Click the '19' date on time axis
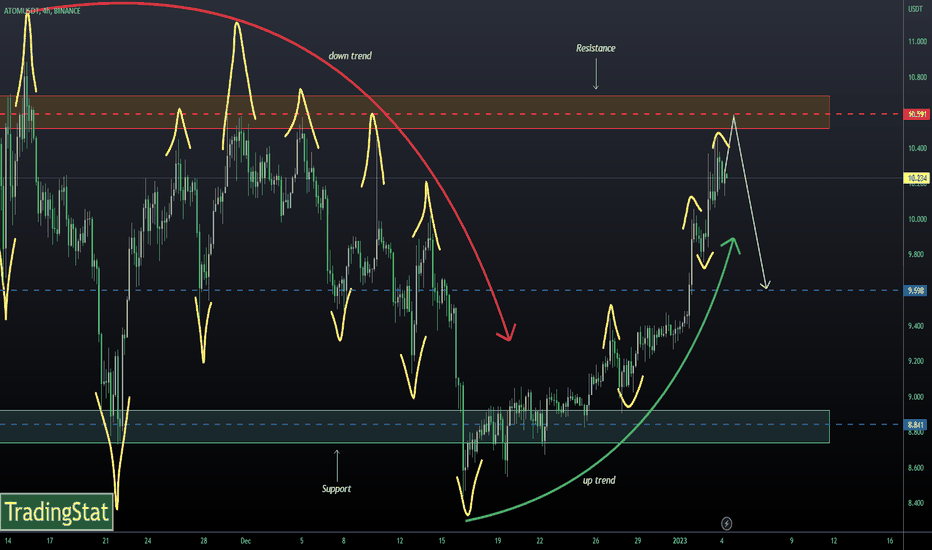The width and height of the screenshot is (932, 550). tap(498, 541)
